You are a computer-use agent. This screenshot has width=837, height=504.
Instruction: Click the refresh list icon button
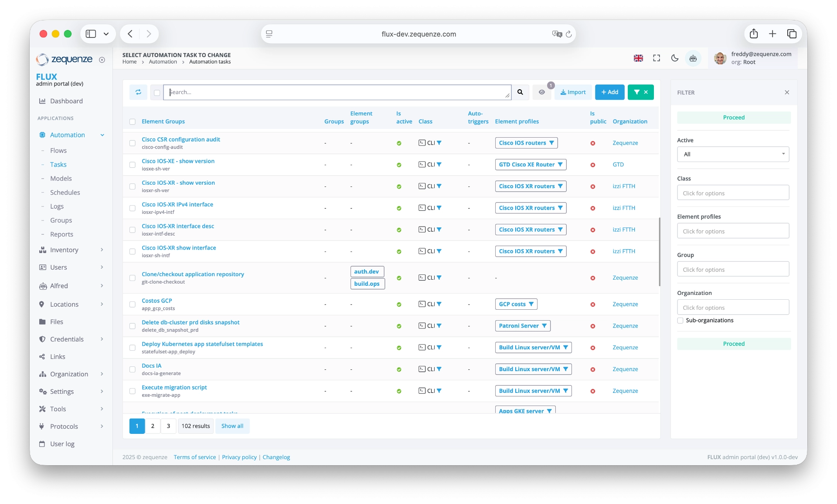138,92
